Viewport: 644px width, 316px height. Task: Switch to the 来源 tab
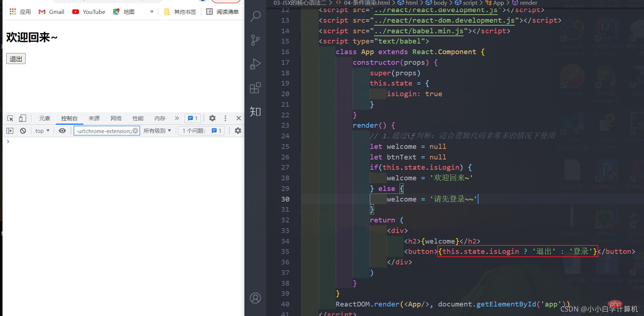[94, 118]
